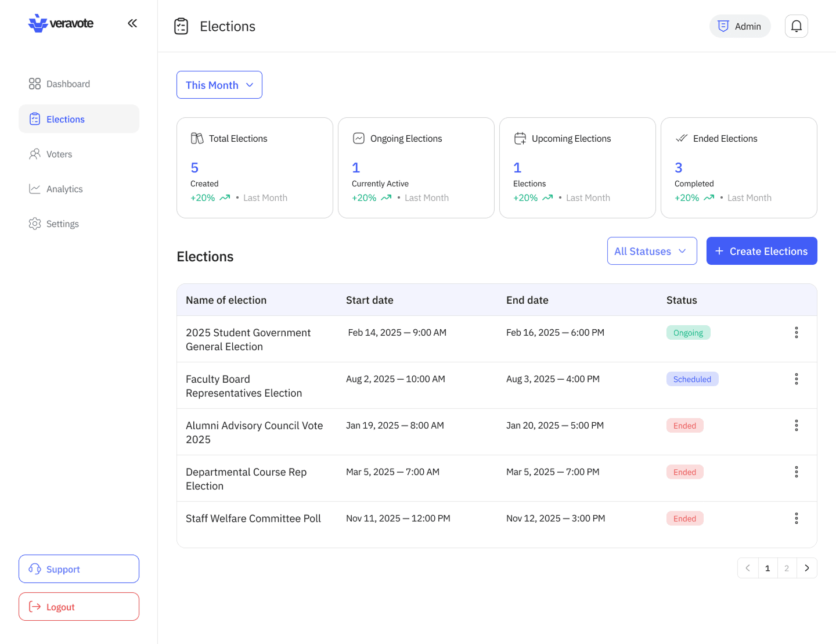This screenshot has height=644, width=836.
Task: Go to page 2 of elections
Action: pyautogui.click(x=787, y=568)
